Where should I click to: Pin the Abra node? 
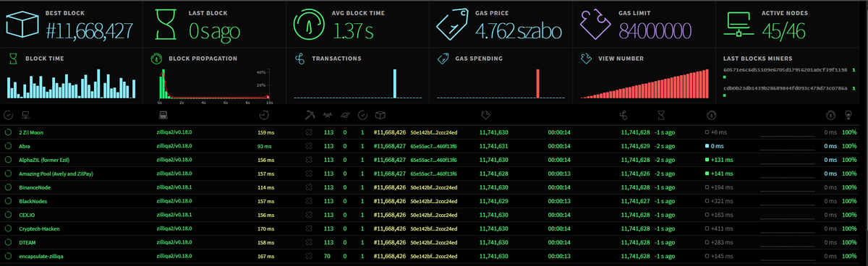8,146
